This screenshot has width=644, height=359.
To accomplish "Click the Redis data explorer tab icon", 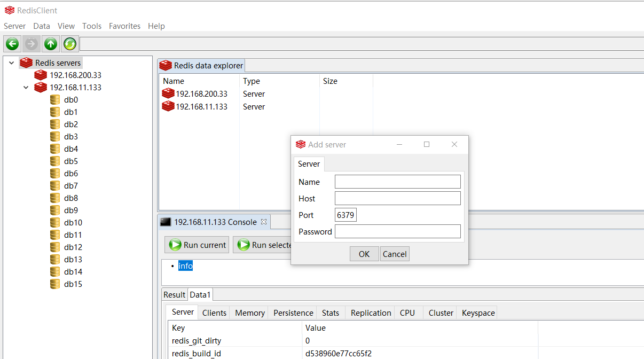I will (166, 65).
